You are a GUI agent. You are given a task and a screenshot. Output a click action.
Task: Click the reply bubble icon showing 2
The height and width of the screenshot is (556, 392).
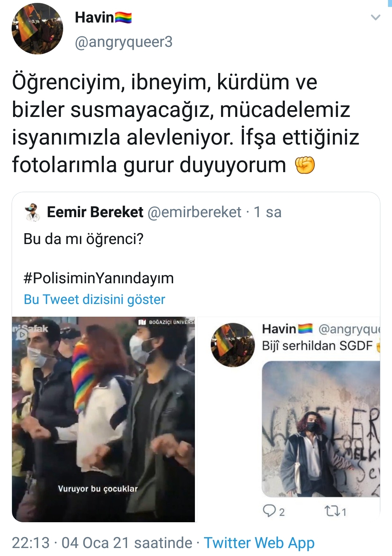[273, 511]
